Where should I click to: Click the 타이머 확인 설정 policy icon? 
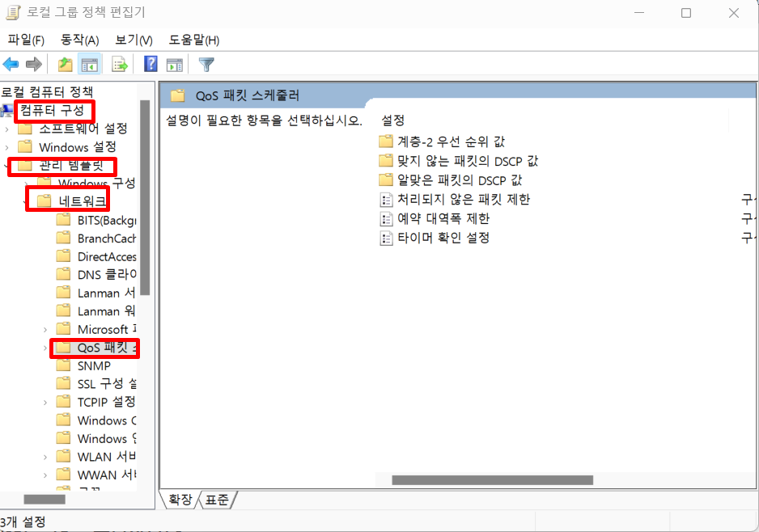coord(386,238)
